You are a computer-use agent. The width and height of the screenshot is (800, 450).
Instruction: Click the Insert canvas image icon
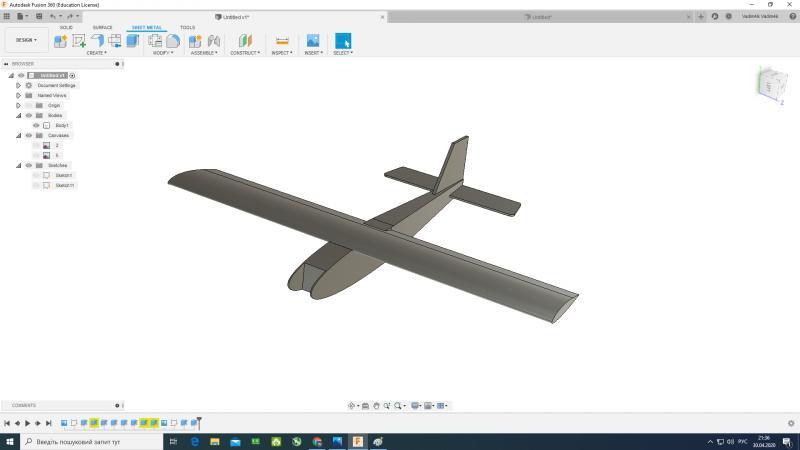point(312,41)
